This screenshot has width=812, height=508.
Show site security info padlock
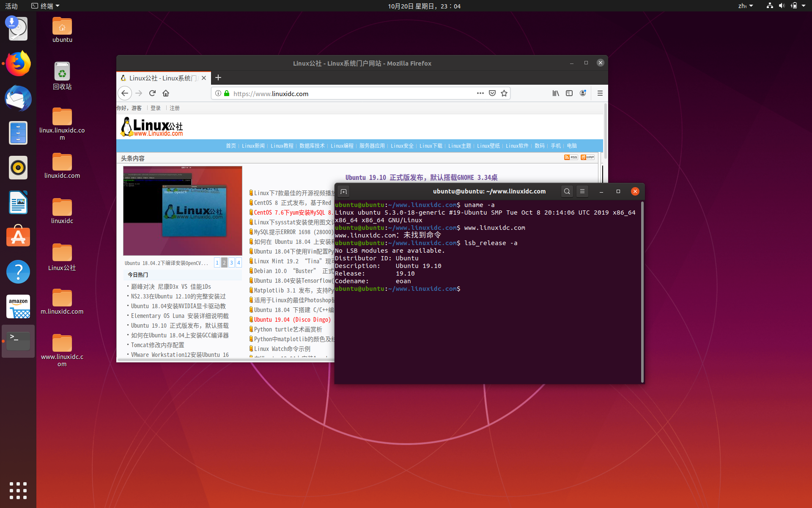click(x=227, y=93)
